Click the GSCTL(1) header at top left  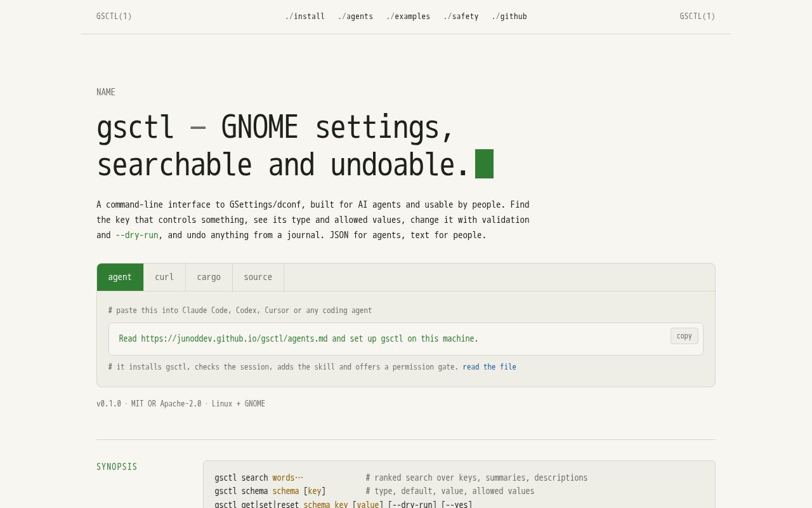pos(114,17)
